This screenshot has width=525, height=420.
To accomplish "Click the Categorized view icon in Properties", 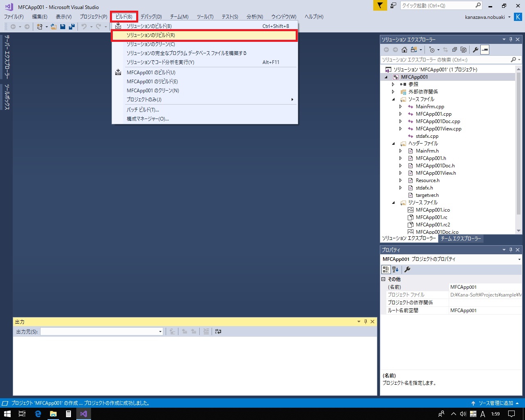I will (386, 269).
